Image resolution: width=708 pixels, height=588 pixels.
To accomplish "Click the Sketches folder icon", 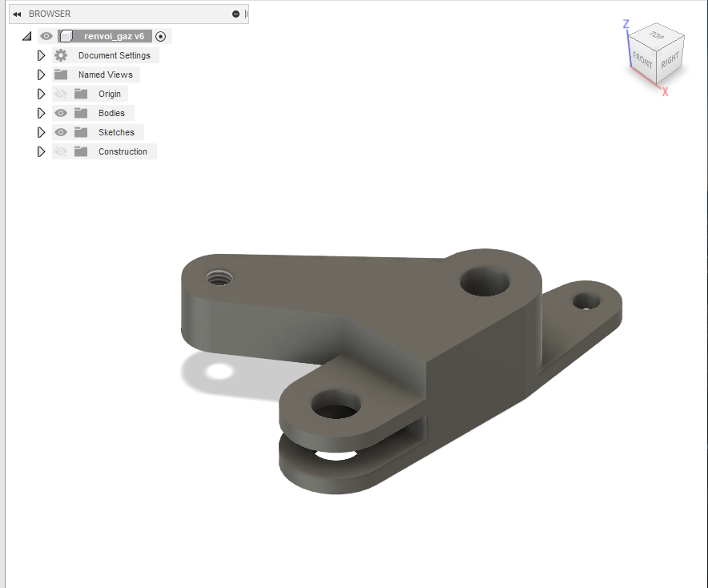I will 81,132.
